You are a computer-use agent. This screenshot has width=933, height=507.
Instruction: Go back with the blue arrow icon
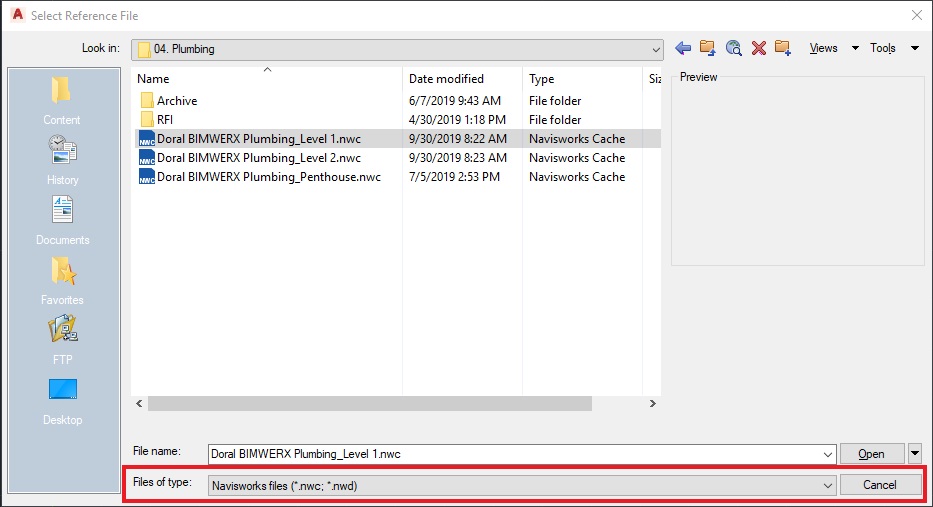tap(683, 48)
